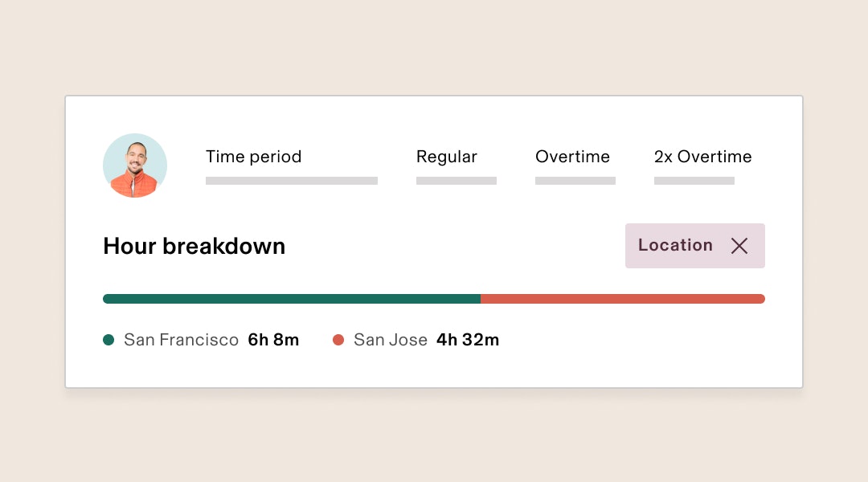Click the Hour breakdown heading

click(194, 246)
